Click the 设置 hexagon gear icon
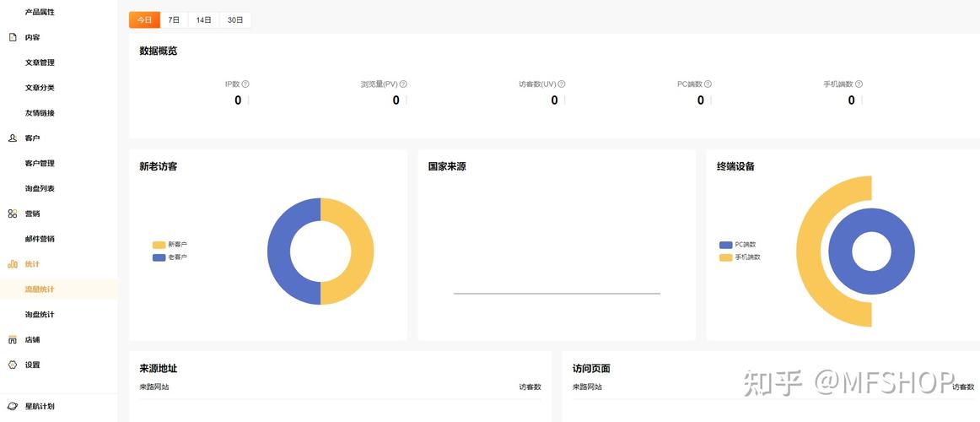Viewport: 980px width, 422px height. point(13,365)
